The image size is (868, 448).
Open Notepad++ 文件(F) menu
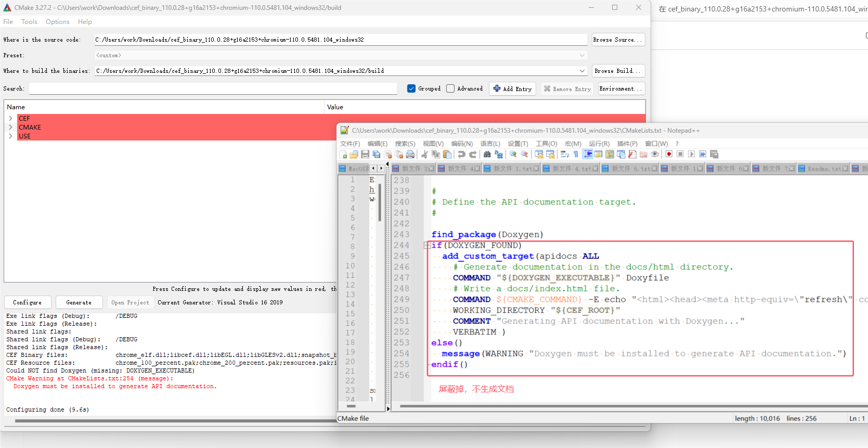pos(350,144)
